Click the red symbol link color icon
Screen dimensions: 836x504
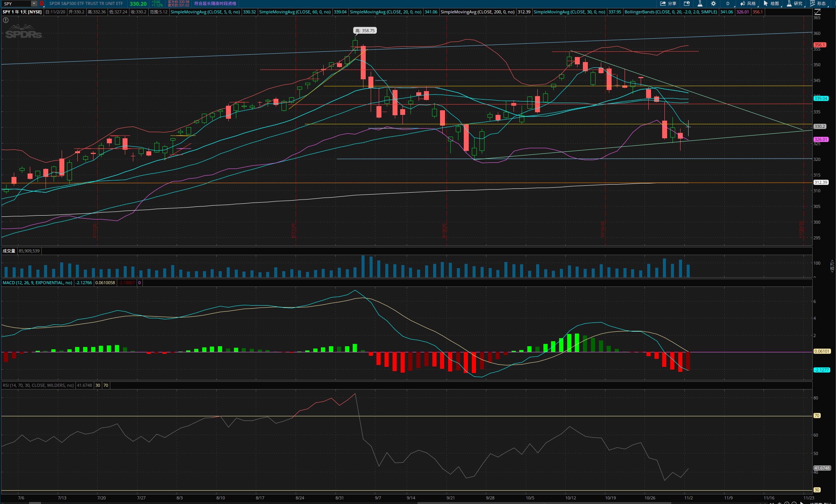[42, 3]
